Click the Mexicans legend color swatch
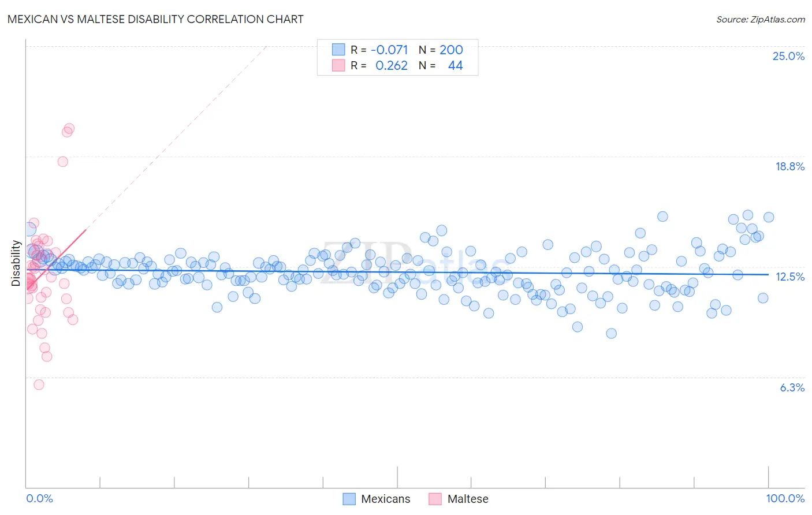Screen dimensions: 812x515 click(x=349, y=499)
